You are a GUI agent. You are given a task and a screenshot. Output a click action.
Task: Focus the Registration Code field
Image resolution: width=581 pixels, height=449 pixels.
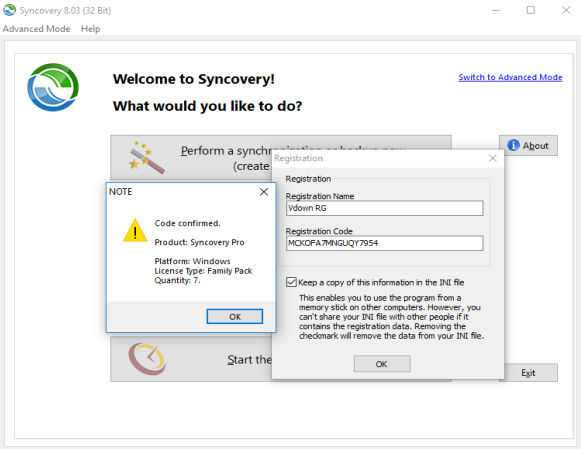[x=384, y=243]
